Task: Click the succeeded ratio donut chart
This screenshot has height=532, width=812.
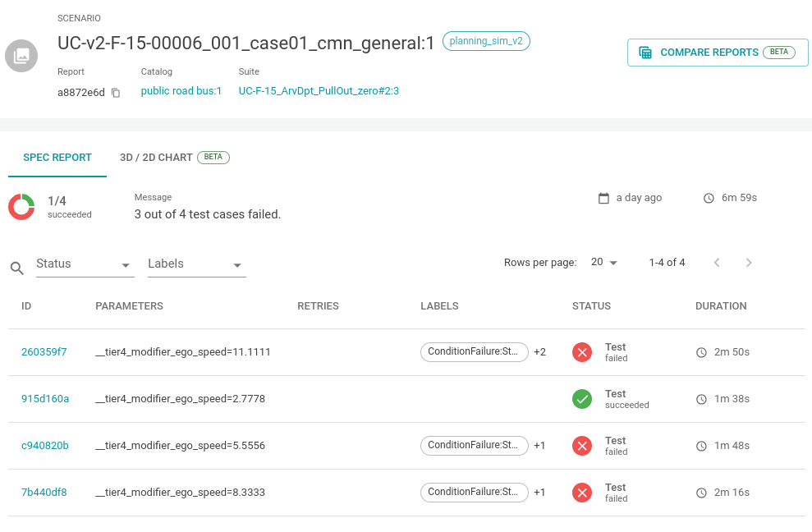Action: (x=21, y=207)
